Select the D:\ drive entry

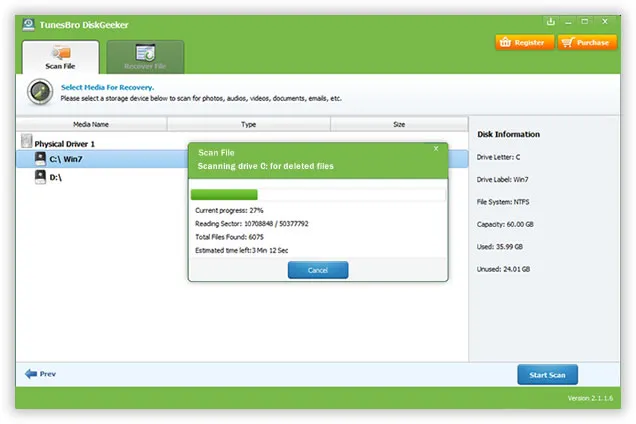[56, 176]
